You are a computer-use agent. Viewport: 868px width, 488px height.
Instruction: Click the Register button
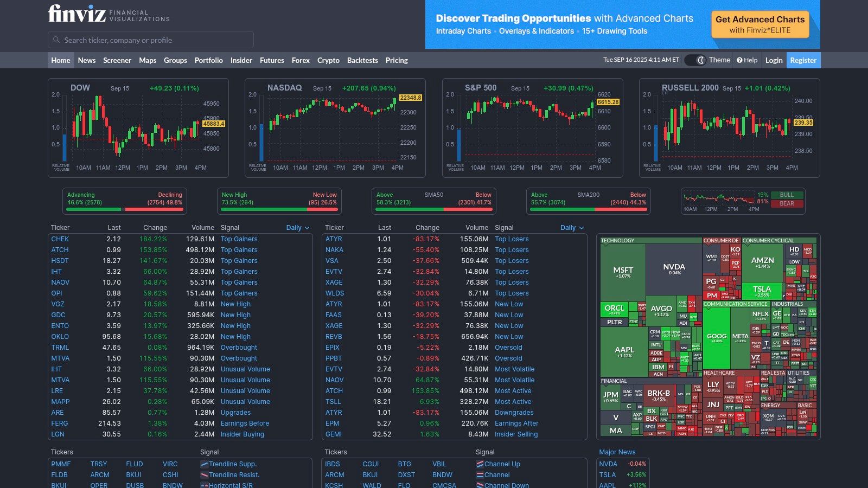[803, 60]
